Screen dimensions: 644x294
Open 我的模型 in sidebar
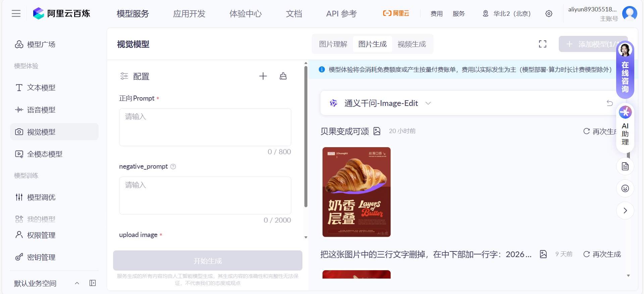[54, 219]
